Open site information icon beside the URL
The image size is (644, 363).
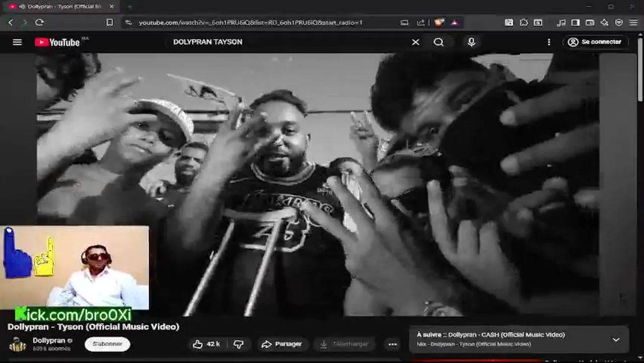click(x=128, y=22)
